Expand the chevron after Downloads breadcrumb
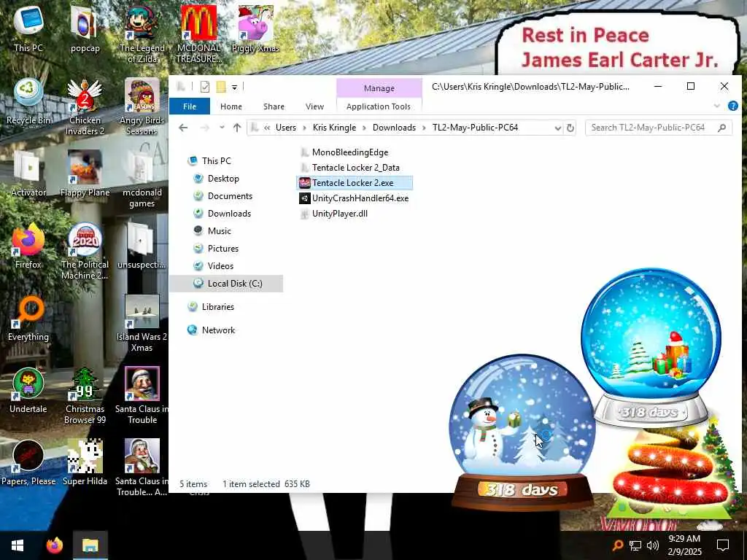 (424, 128)
